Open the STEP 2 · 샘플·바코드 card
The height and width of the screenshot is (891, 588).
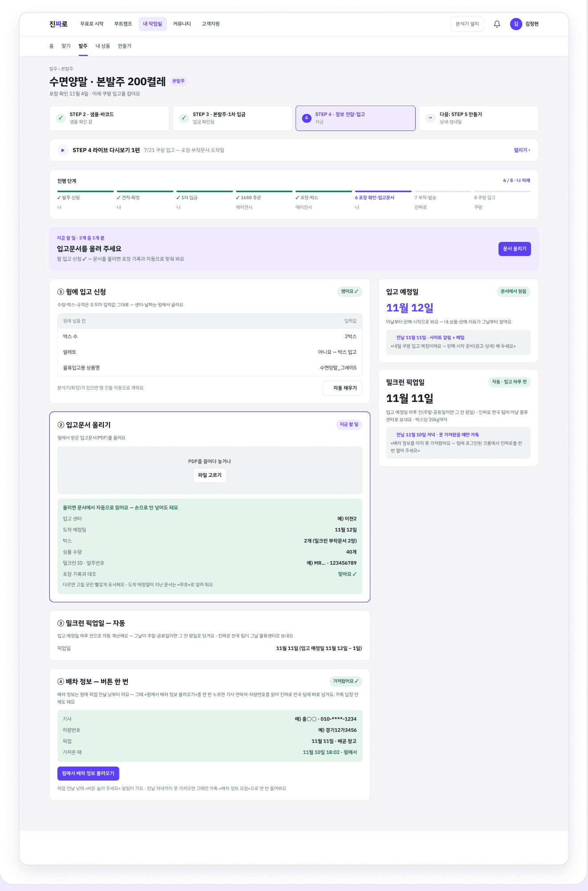tap(109, 118)
